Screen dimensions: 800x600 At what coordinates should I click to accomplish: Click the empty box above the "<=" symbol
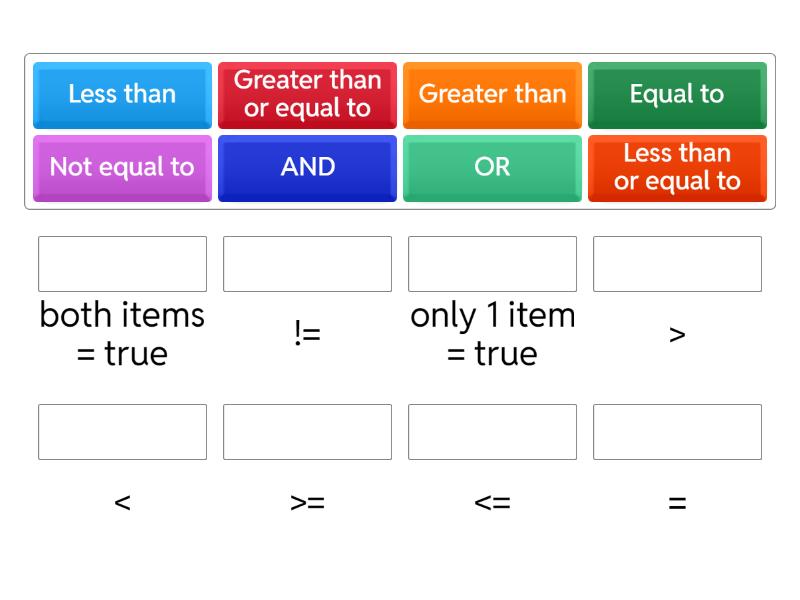pos(492,432)
